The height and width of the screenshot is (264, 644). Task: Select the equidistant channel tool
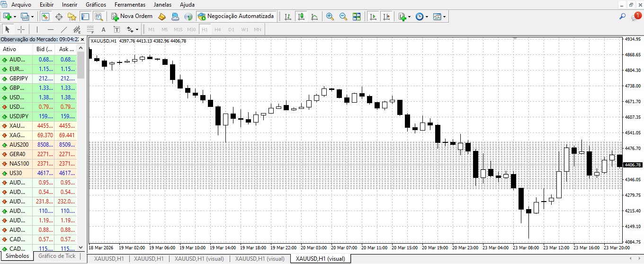click(x=77, y=29)
